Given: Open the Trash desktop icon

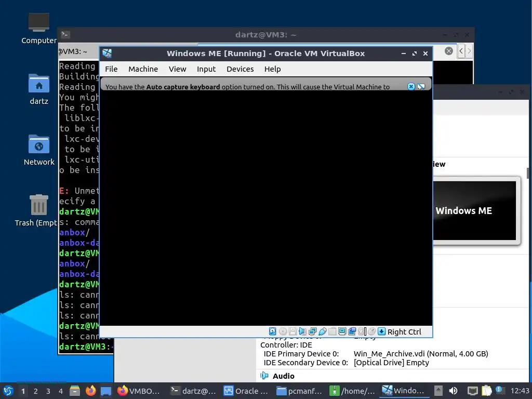Looking at the screenshot, I should click(37, 211).
